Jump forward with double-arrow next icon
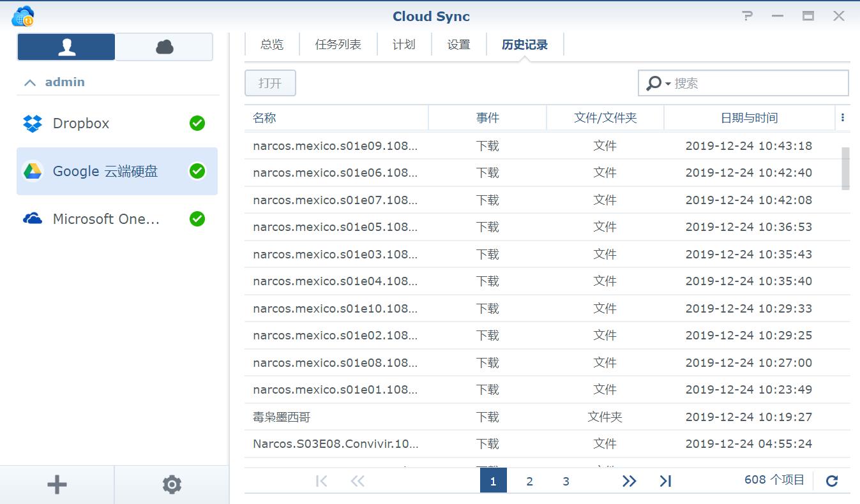 [x=630, y=481]
